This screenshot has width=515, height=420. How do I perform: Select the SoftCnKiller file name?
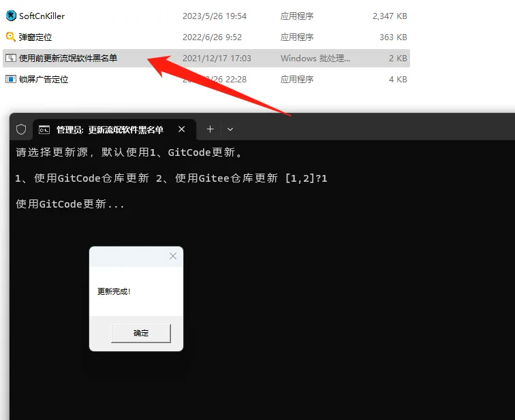pos(42,16)
